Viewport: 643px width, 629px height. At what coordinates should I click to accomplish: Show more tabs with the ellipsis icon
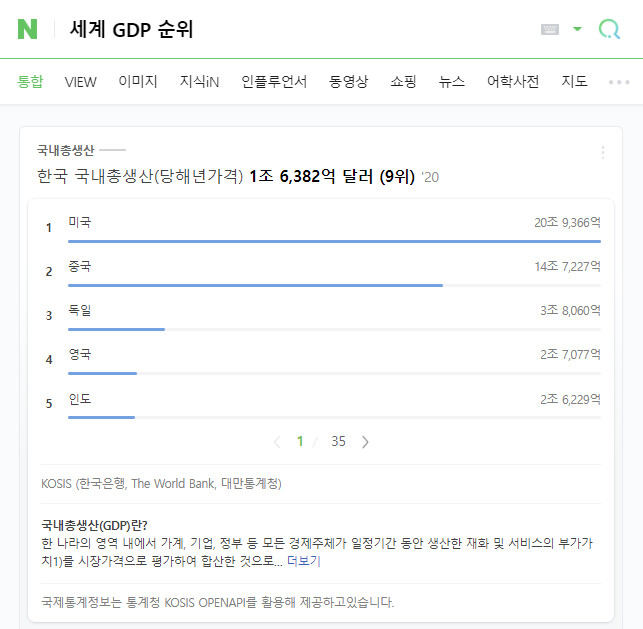619,82
